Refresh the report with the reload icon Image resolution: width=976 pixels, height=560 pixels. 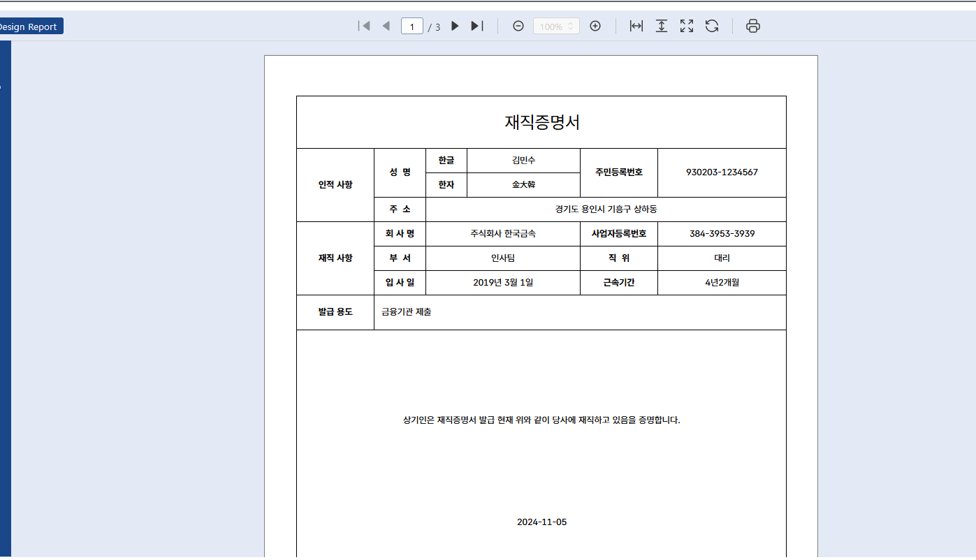click(x=712, y=26)
